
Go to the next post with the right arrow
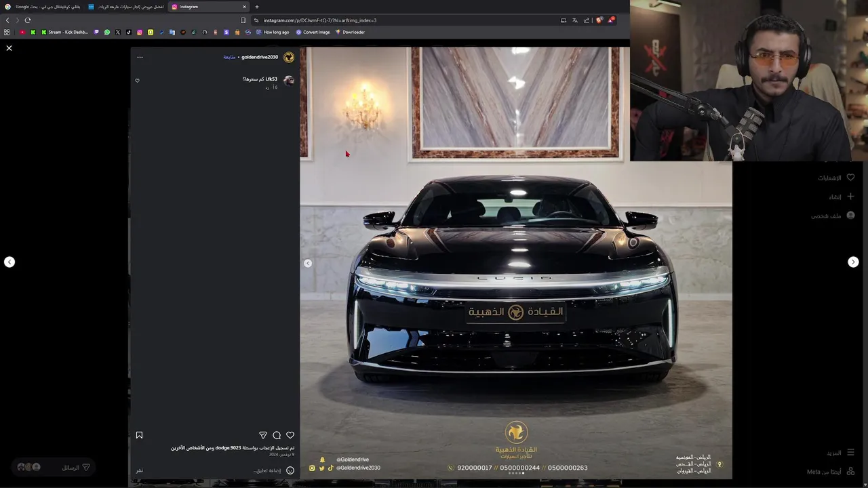[x=853, y=262]
